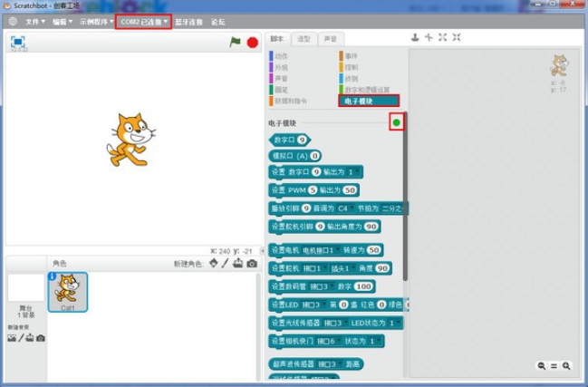Paint new backdrop icon
Image resolution: width=588 pixels, height=387 pixels.
coord(21,338)
